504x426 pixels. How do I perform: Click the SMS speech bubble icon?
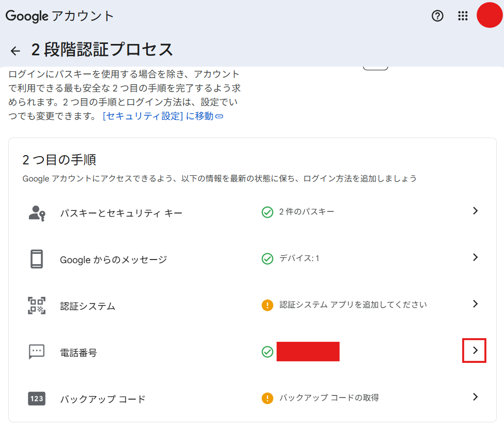[x=37, y=352]
